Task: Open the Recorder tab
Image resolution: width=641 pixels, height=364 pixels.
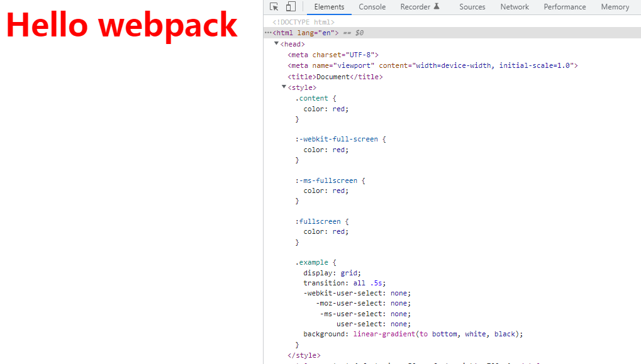Action: [x=415, y=7]
